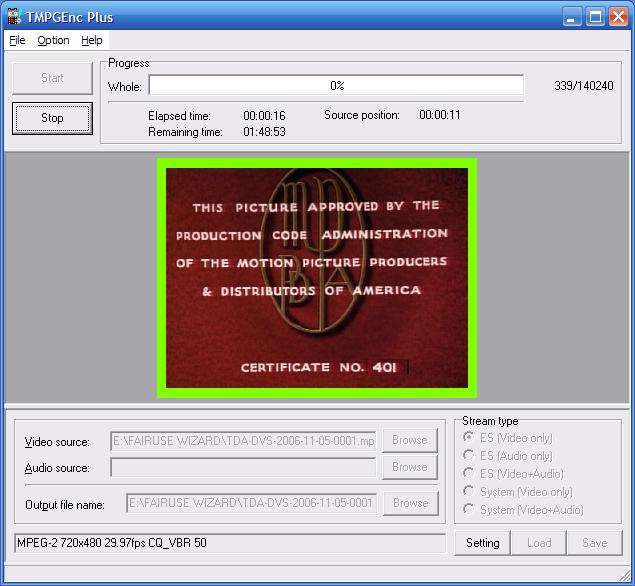Open the Option menu
Screen dimensions: 635x586
(x=53, y=40)
